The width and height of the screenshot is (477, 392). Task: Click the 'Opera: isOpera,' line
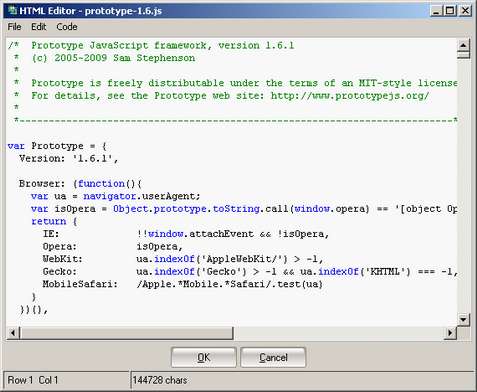click(x=113, y=247)
